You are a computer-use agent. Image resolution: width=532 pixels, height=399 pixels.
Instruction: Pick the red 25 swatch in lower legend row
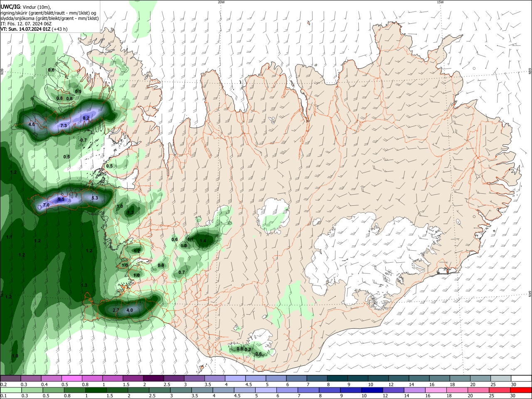pyautogui.click(x=500, y=390)
